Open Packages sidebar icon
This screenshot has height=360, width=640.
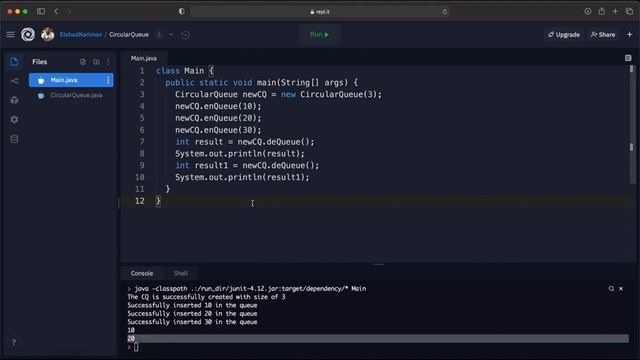[x=14, y=100]
